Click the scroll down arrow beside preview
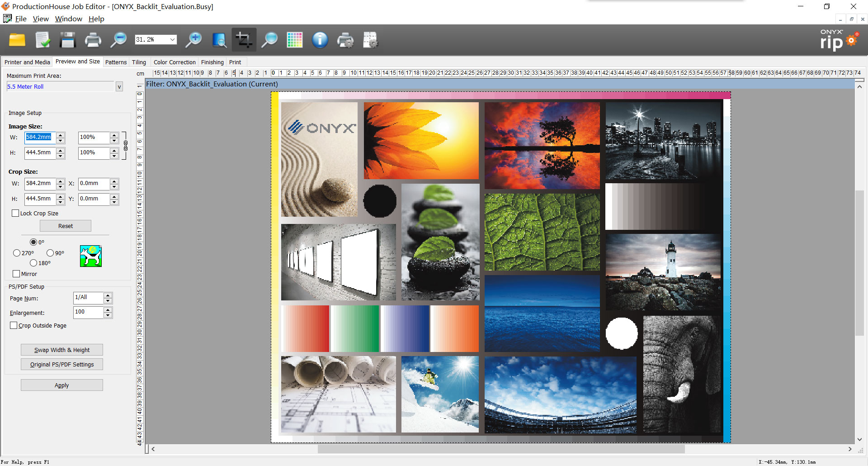 859,439
